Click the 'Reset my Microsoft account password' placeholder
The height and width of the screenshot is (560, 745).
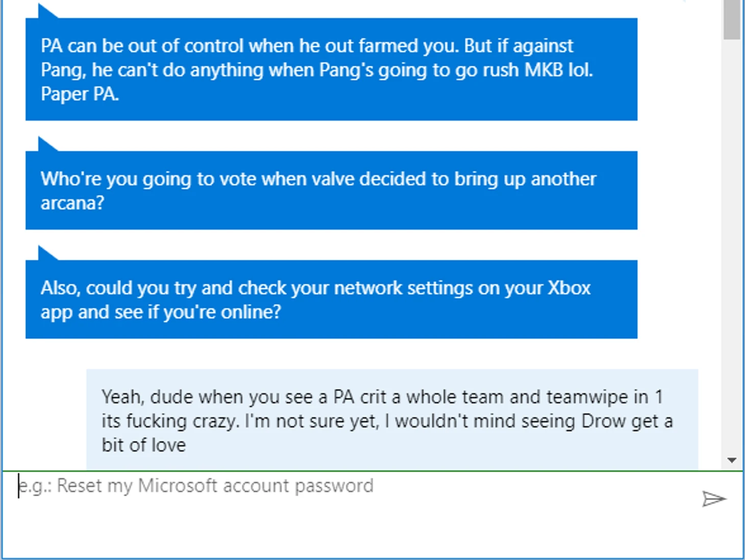coord(214,485)
